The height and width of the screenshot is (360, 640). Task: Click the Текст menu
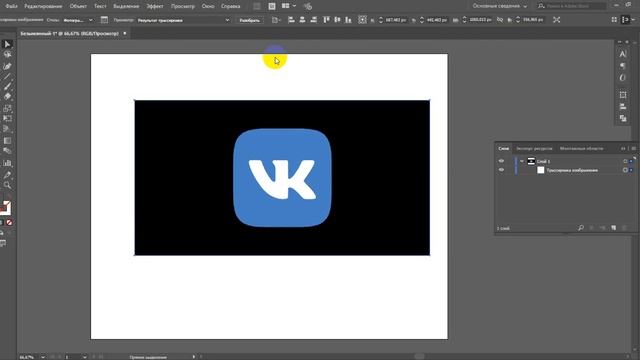point(100,6)
